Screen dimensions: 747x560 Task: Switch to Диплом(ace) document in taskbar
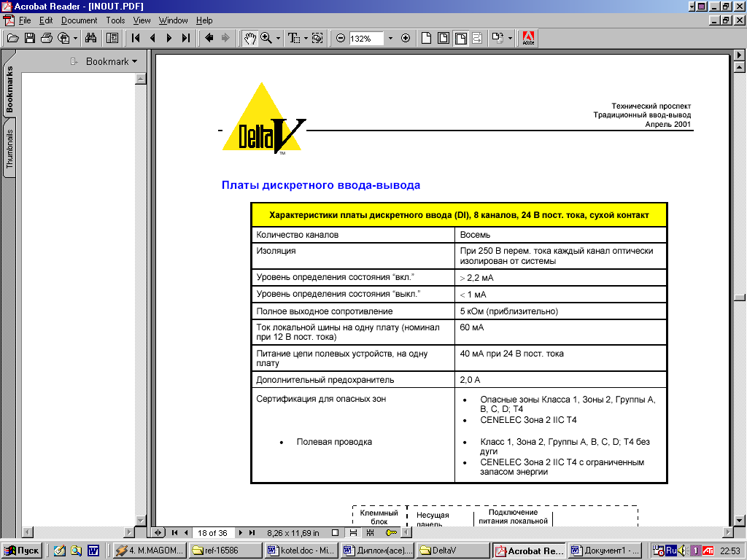(378, 551)
